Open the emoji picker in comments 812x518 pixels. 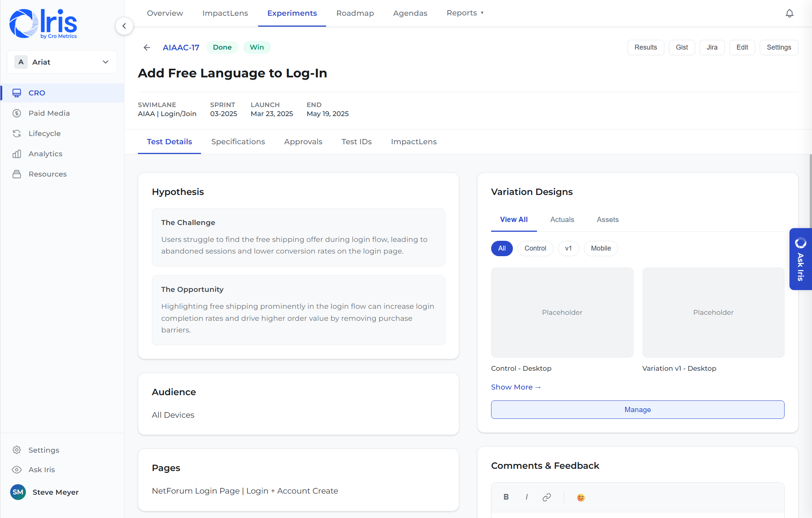581,497
